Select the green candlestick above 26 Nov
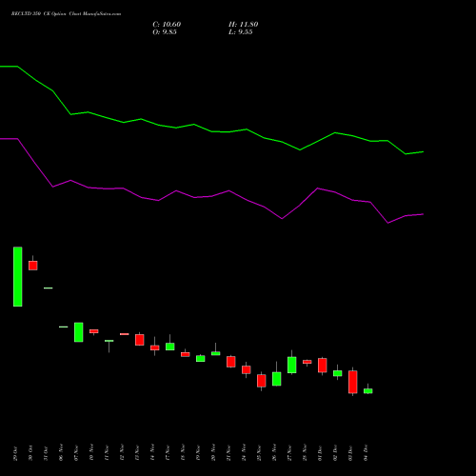This screenshot has height=476, width=476. [277, 379]
